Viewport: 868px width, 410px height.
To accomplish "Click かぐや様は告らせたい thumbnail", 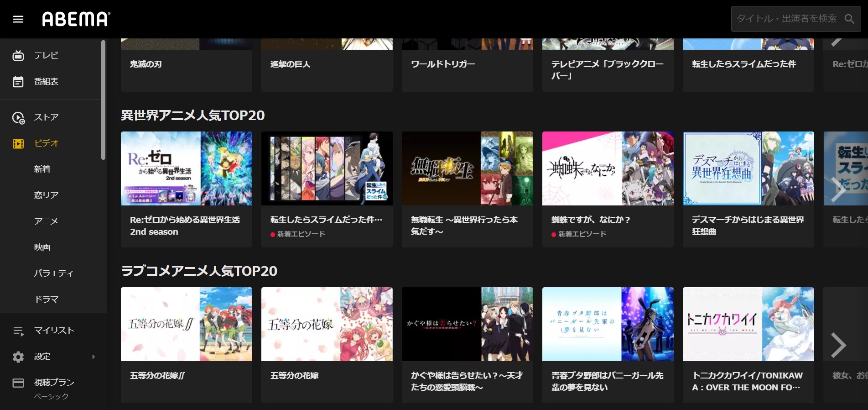I will click(x=468, y=324).
